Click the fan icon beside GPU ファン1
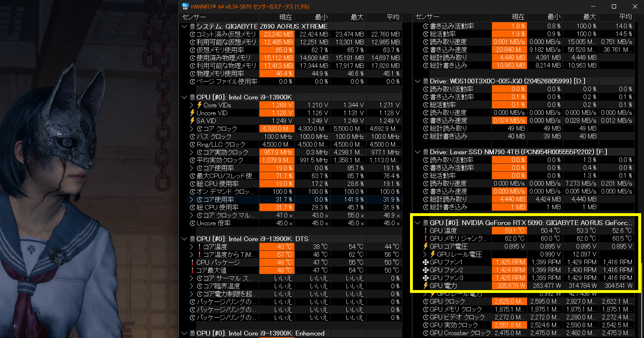Viewport: 644px width, 338px height. 425,262
